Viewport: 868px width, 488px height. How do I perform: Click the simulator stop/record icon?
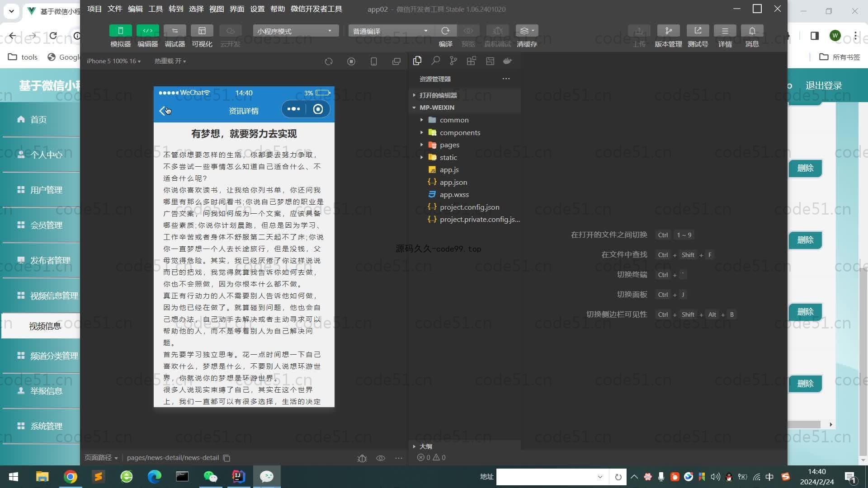351,61
